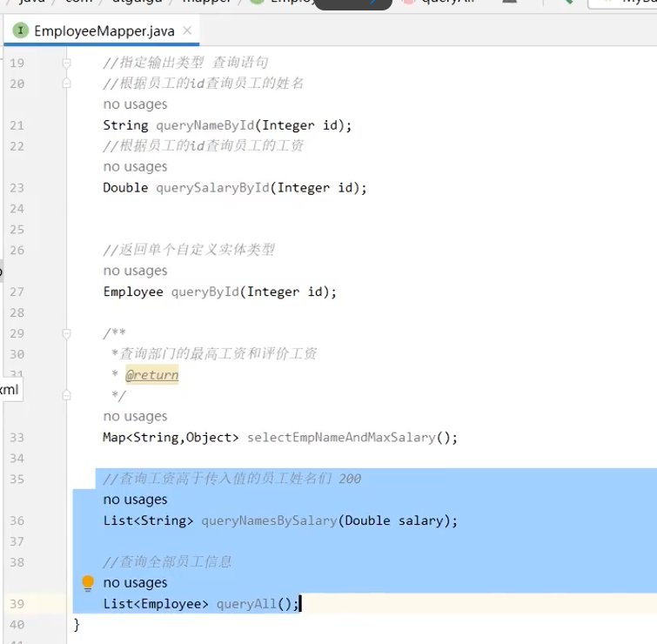The image size is (657, 644).
Task: Click the highlighted @return Javadoc tag
Action: pyautogui.click(x=151, y=374)
